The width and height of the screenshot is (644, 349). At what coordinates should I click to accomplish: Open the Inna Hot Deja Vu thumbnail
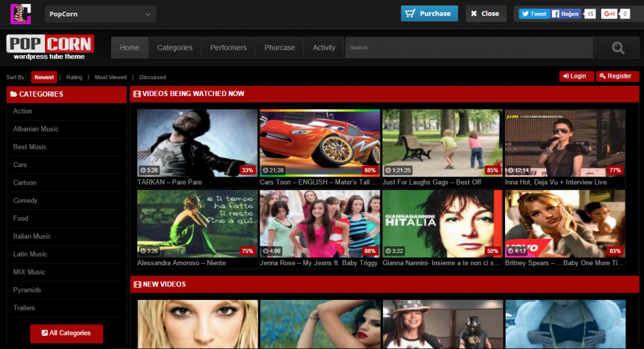(x=565, y=143)
